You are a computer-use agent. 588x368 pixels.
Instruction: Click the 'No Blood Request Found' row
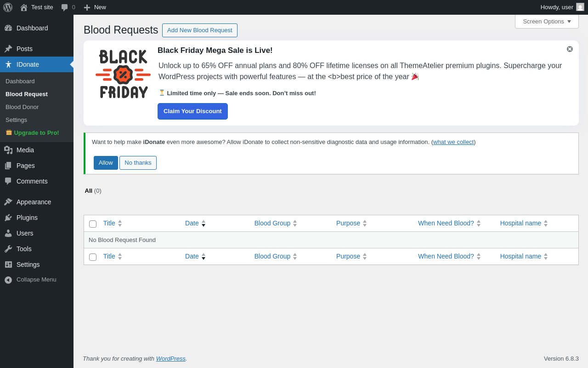click(331, 240)
